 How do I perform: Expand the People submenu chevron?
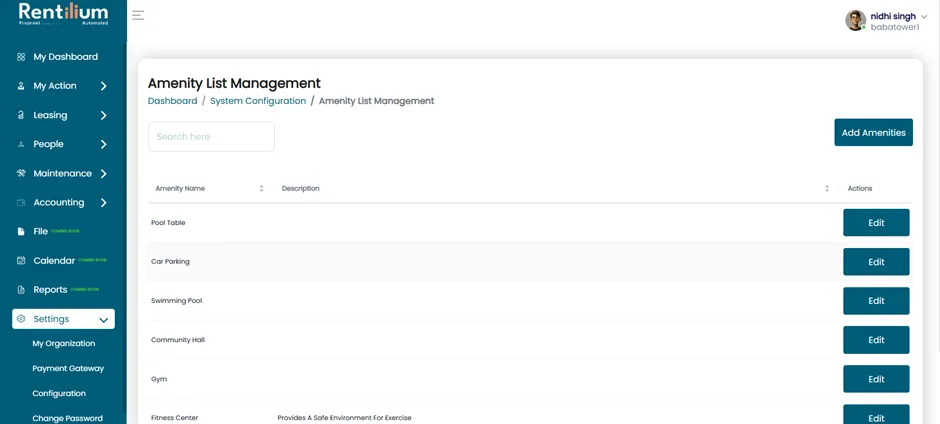click(104, 145)
